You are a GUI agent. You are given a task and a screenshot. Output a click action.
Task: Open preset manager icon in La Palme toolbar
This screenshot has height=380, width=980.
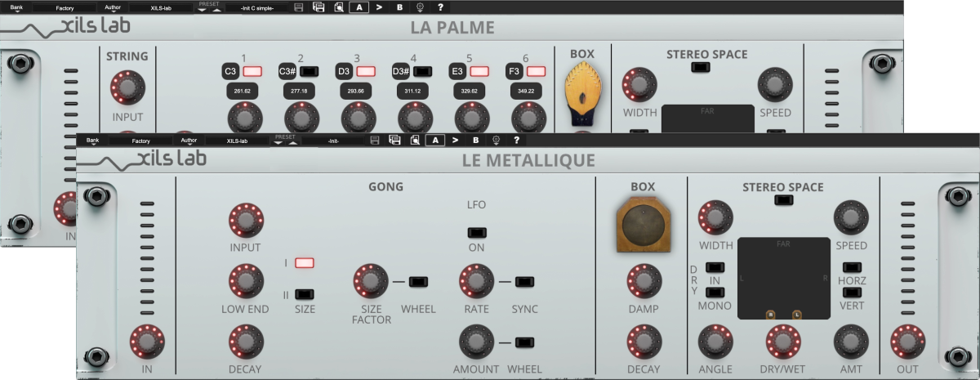(338, 7)
